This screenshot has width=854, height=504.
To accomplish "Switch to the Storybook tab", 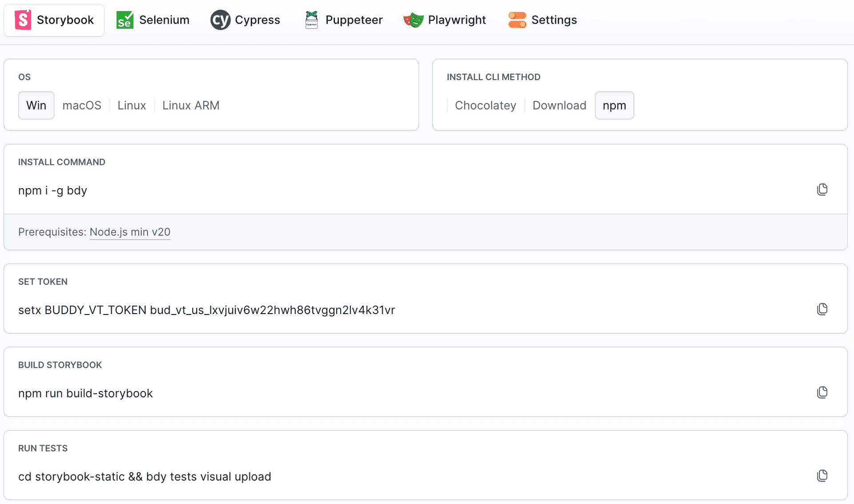I will click(x=54, y=20).
